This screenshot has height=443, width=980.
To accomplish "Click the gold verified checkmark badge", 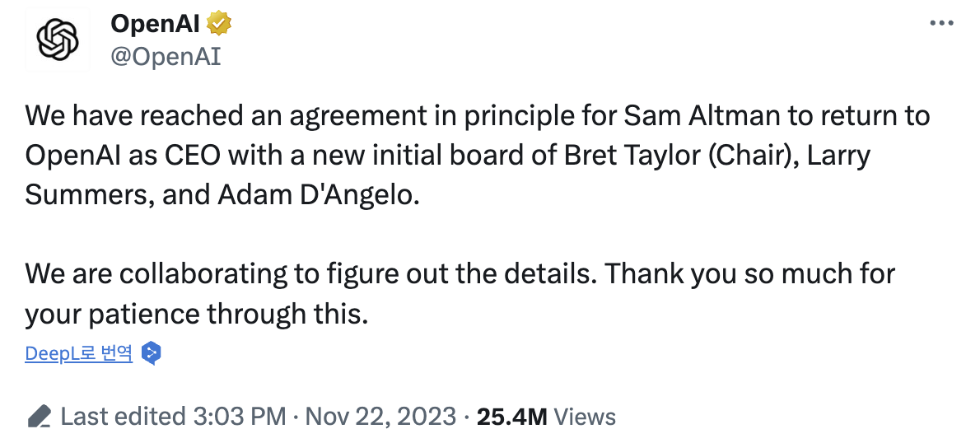I will [219, 25].
